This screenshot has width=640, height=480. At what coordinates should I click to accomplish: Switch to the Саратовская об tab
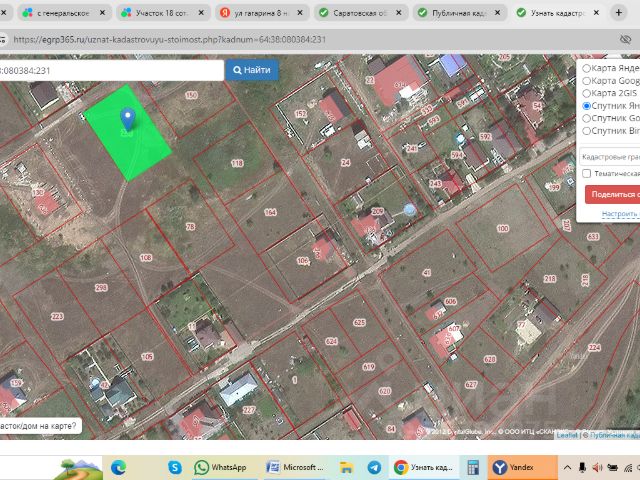point(360,13)
